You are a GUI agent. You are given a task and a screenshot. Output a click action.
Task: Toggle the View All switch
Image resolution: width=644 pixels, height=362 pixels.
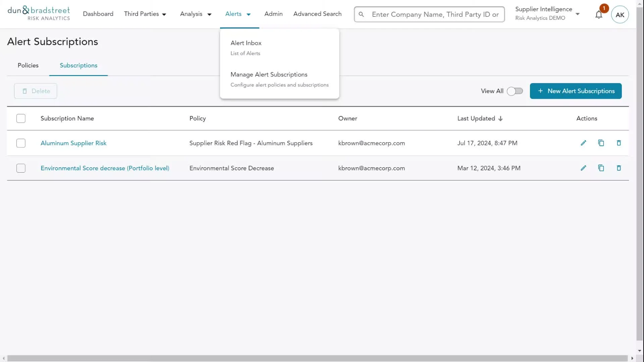[515, 91]
